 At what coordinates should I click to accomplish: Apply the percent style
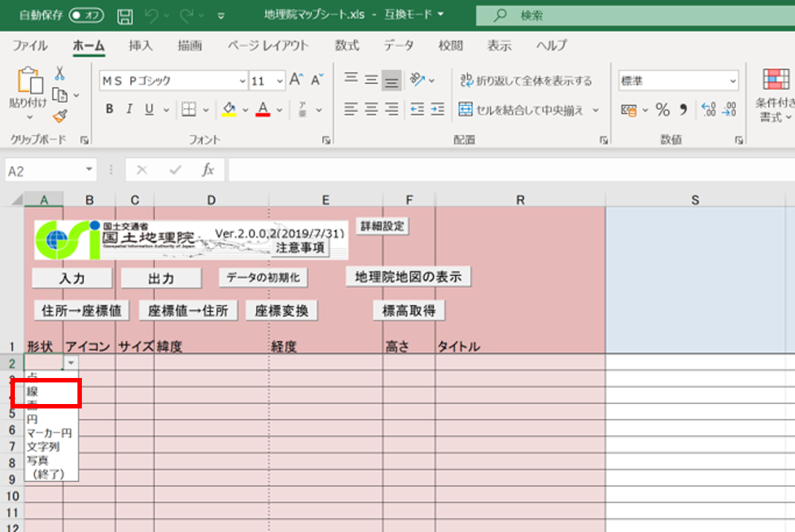pos(662,109)
